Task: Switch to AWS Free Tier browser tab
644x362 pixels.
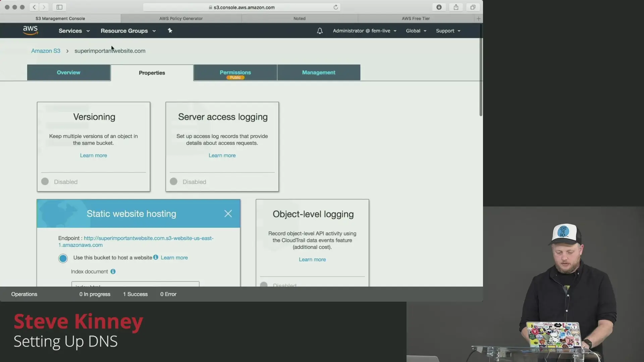Action: click(416, 18)
